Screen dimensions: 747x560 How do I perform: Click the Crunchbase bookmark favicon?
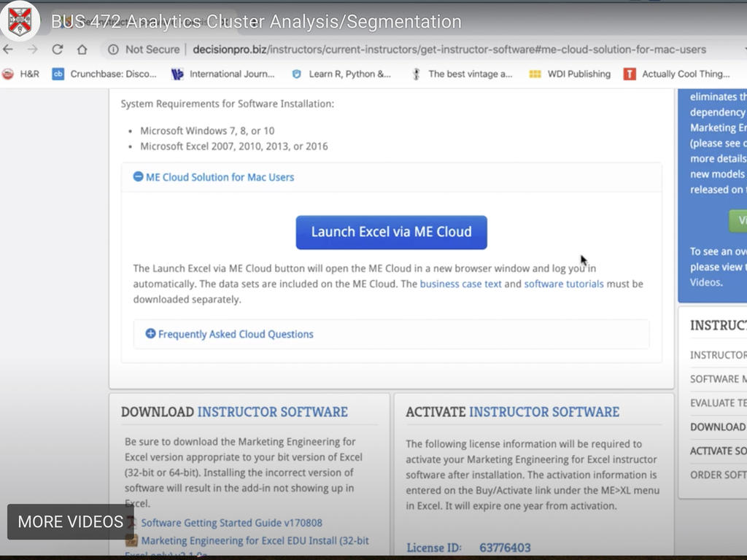click(58, 74)
